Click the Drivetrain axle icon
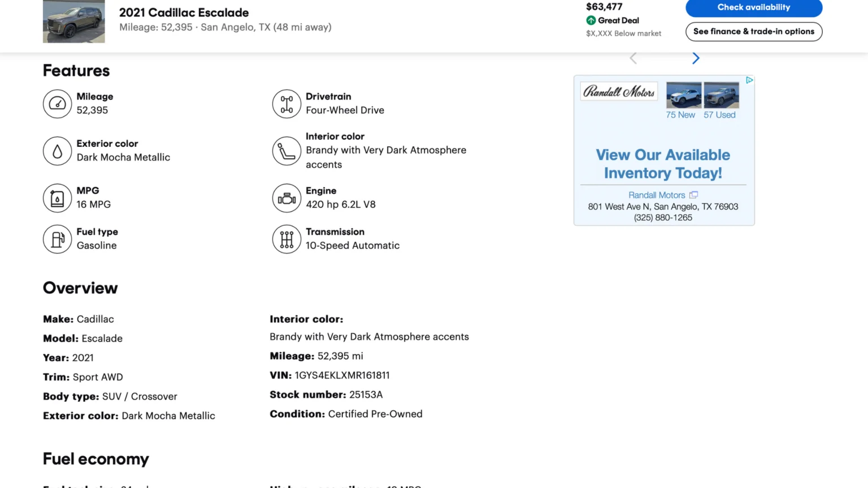Screen dimensions: 868x488 pos(287,104)
